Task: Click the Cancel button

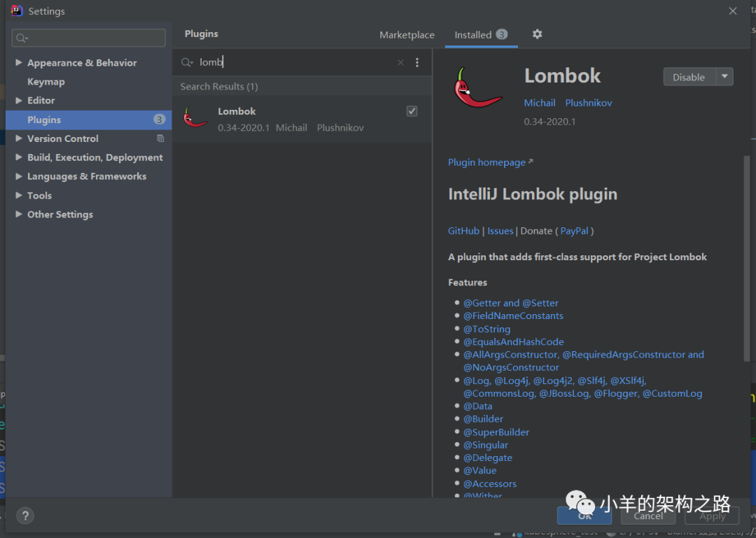Action: coord(648,516)
